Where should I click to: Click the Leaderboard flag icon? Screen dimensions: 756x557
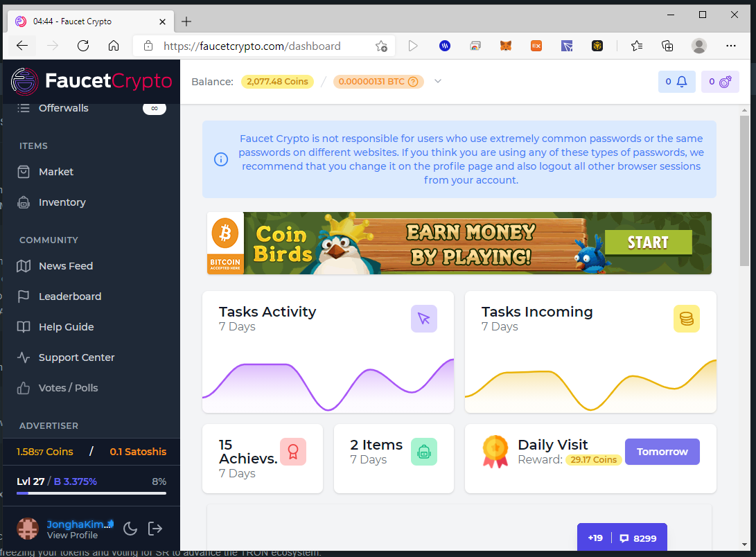pos(24,297)
